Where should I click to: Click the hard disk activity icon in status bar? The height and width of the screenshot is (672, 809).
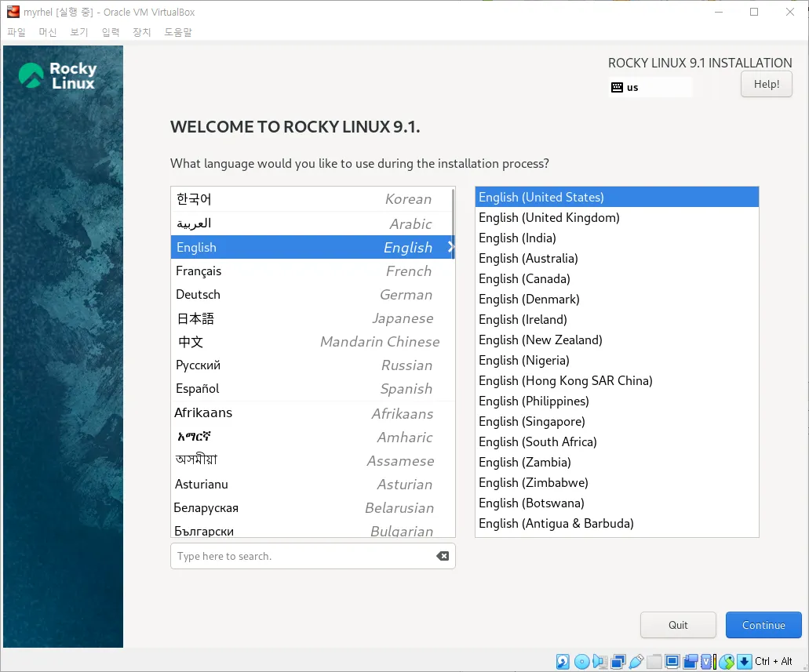point(563,662)
